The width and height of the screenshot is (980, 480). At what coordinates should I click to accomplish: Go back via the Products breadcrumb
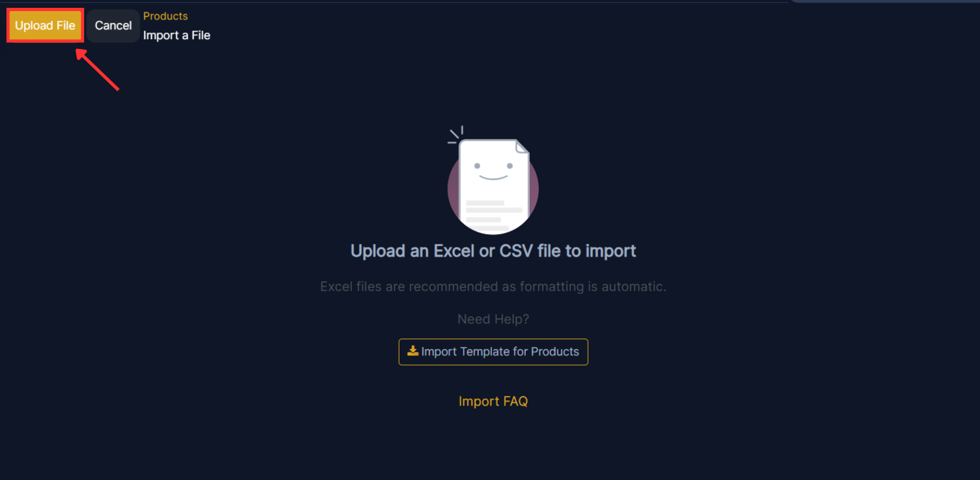166,16
